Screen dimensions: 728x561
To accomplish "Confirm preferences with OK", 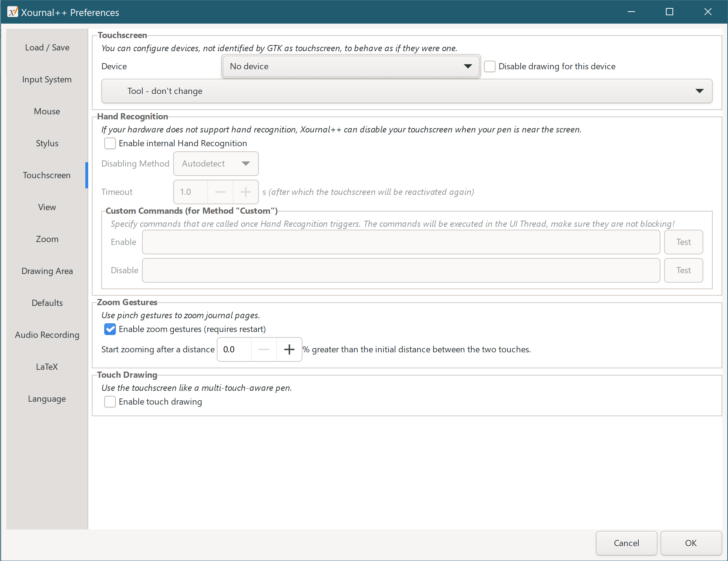I will [691, 543].
